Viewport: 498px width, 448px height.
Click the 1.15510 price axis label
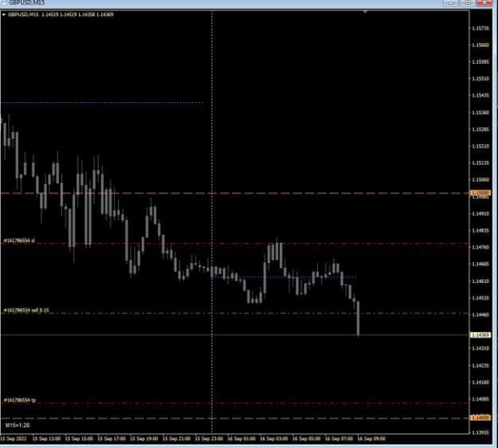coord(480,78)
